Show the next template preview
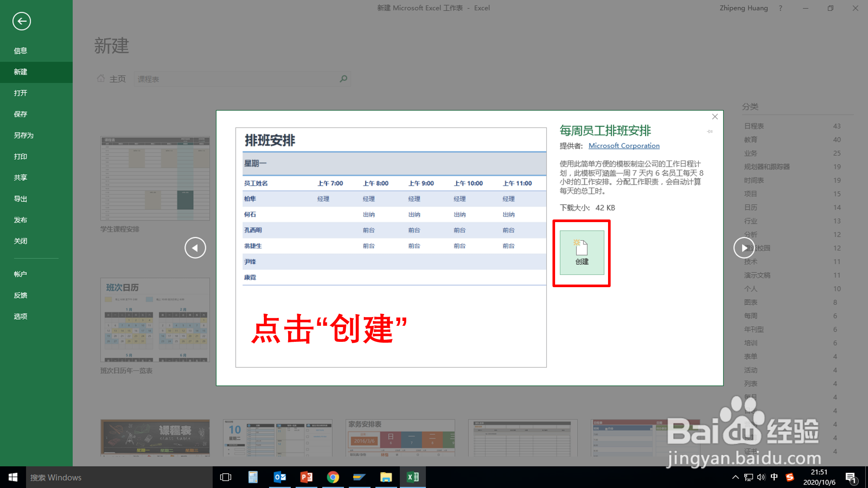This screenshot has width=868, height=488. [744, 248]
